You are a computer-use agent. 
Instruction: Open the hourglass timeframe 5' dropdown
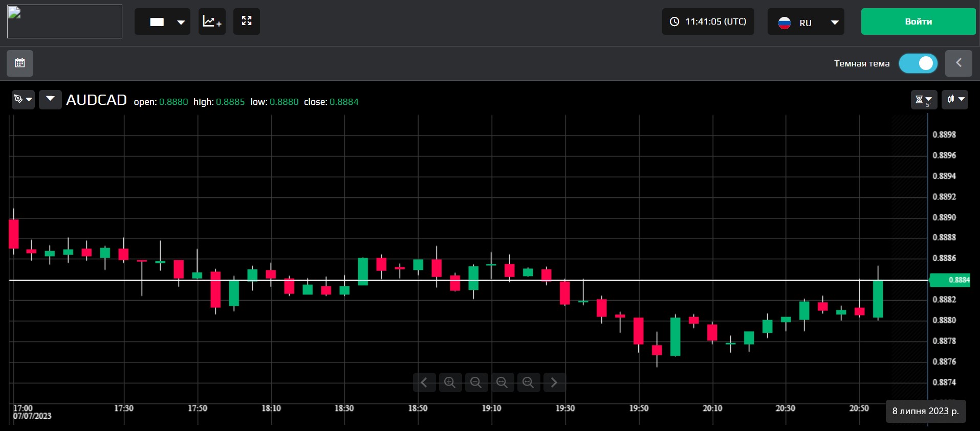(x=924, y=100)
